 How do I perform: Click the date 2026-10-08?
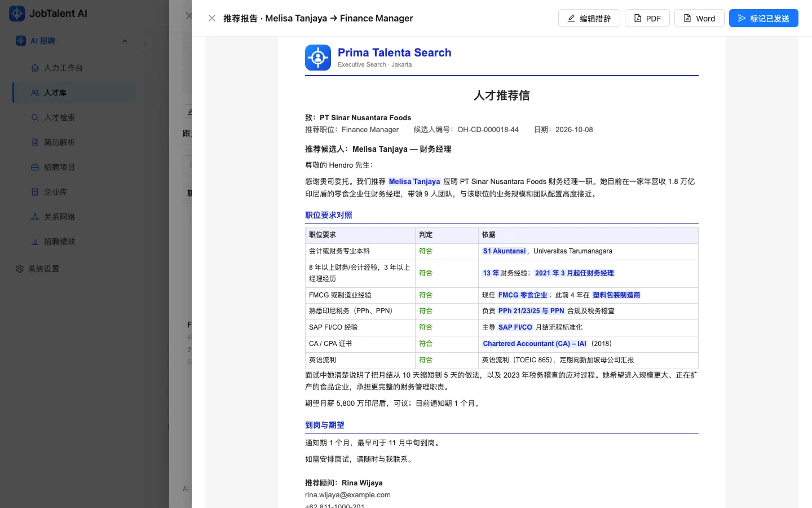574,129
